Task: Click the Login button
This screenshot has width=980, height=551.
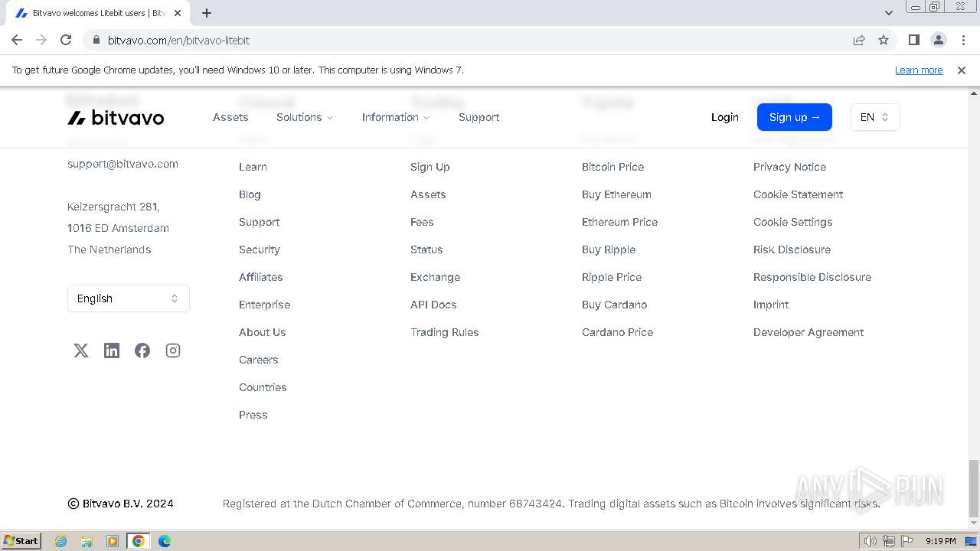Action: pos(725,117)
